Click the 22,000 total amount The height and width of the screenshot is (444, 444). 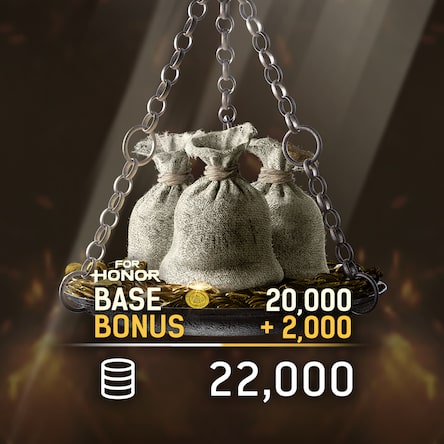click(282, 381)
